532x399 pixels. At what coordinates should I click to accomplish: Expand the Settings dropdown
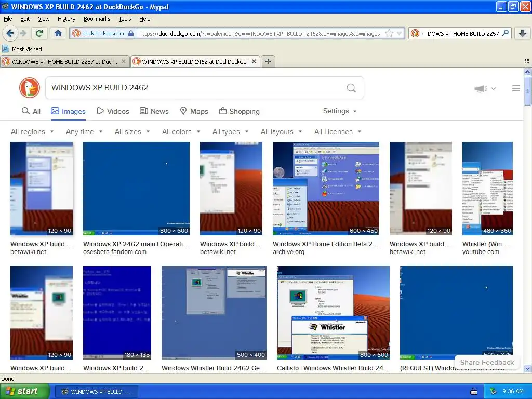point(340,111)
